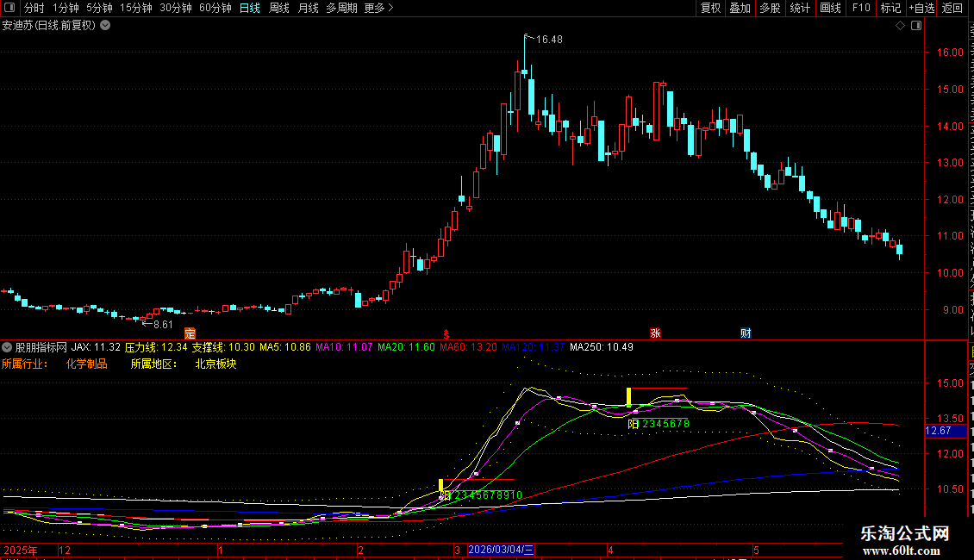The width and height of the screenshot is (974, 560).
Task: Click the 定 marker icon under chart
Action: click(x=190, y=333)
